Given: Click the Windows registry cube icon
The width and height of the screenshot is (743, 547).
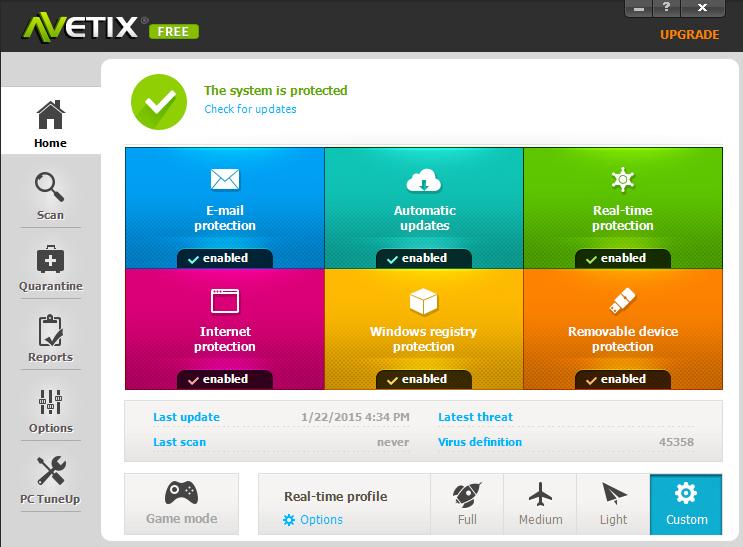Looking at the screenshot, I should (x=424, y=301).
